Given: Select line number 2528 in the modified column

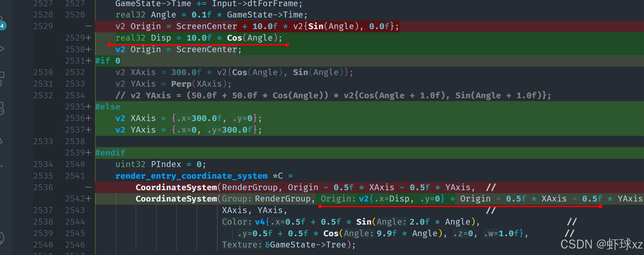Looking at the screenshot, I should [x=75, y=15].
